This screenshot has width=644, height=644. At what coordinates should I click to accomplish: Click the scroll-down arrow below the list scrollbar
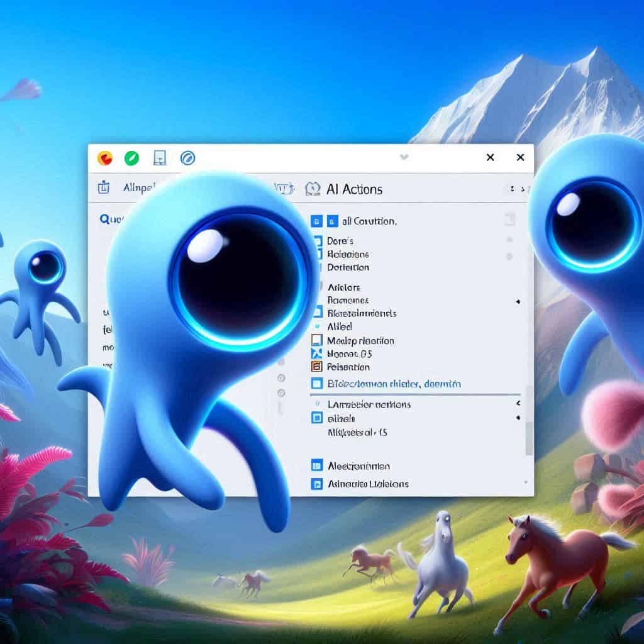[x=526, y=482]
